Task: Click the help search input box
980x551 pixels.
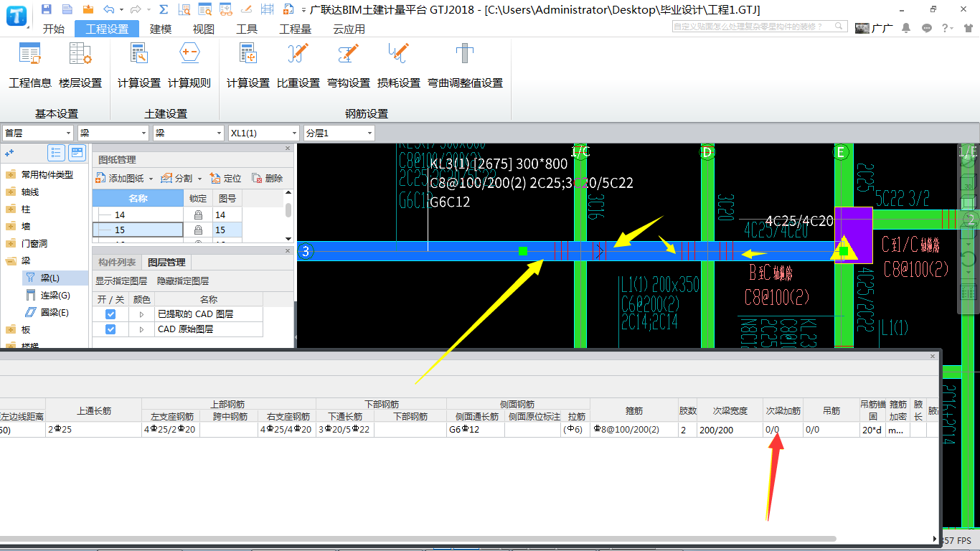Action: tap(760, 27)
